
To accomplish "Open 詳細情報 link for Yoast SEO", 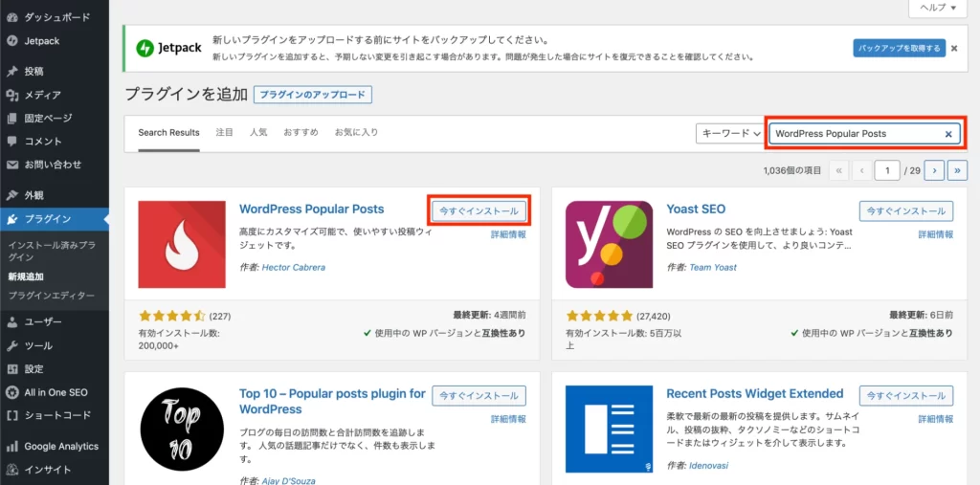I will [x=936, y=234].
